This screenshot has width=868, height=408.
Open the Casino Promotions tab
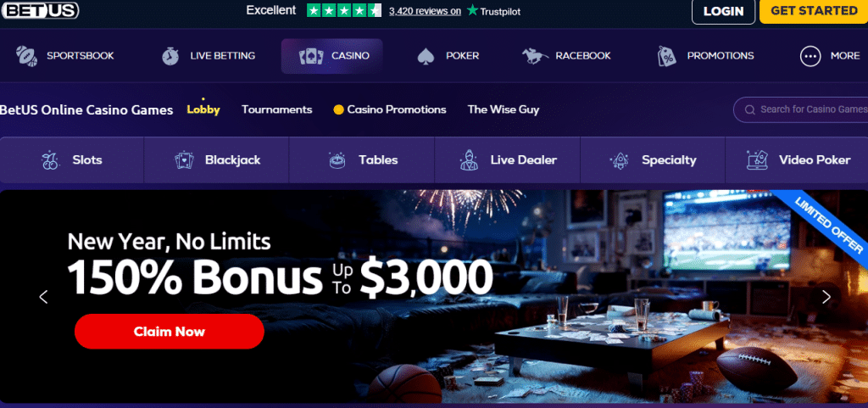(x=390, y=109)
